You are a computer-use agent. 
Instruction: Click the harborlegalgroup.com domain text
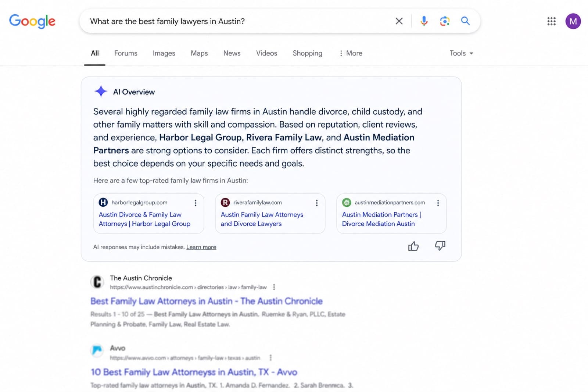139,203
